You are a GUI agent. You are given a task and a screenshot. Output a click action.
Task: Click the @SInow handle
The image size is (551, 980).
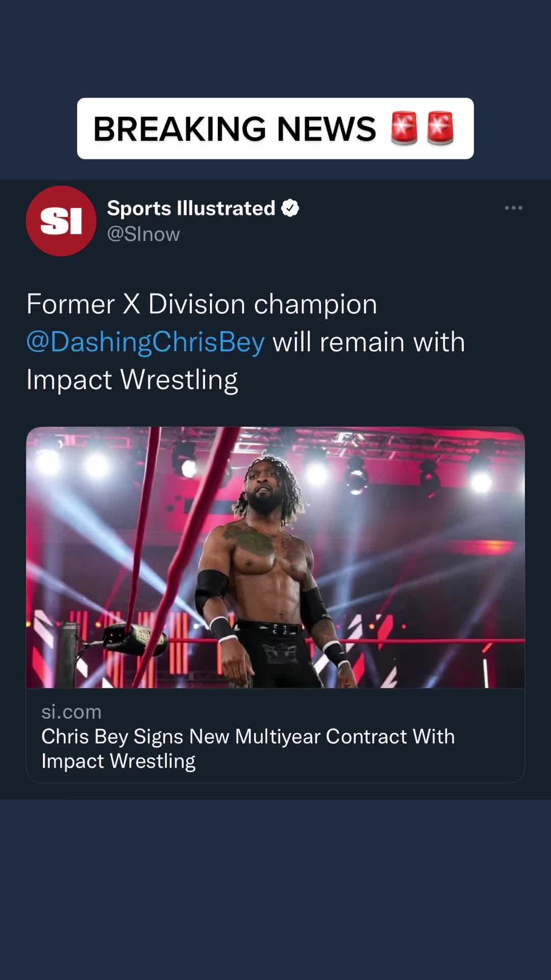pos(143,234)
